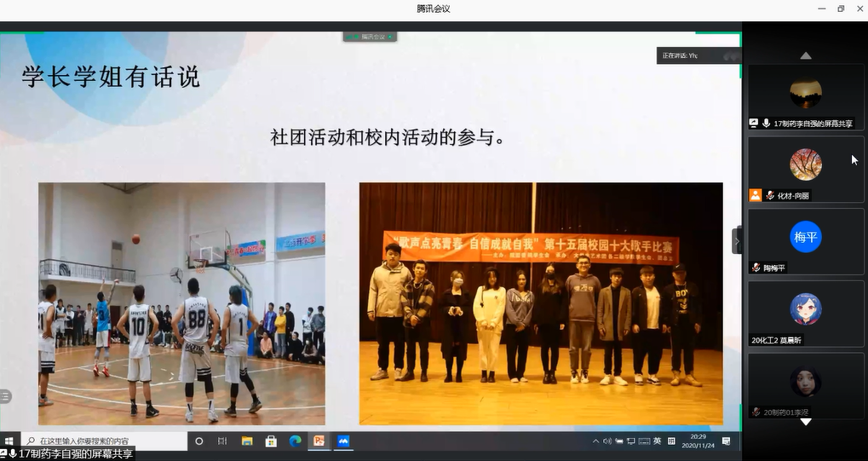Click the 腾讯会议 floating tab at top
Screen dimensions: 868x461
coord(369,37)
